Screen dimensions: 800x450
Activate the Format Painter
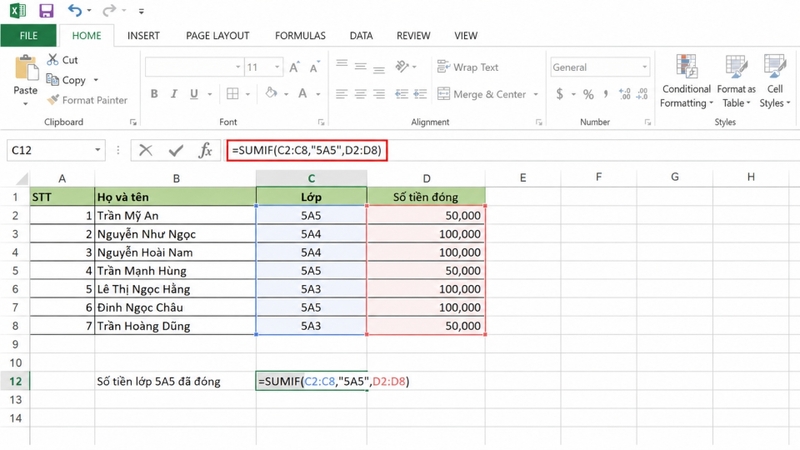coord(87,100)
